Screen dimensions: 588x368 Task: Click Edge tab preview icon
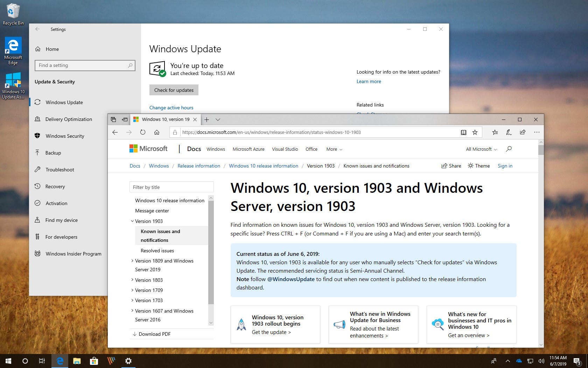pos(113,120)
